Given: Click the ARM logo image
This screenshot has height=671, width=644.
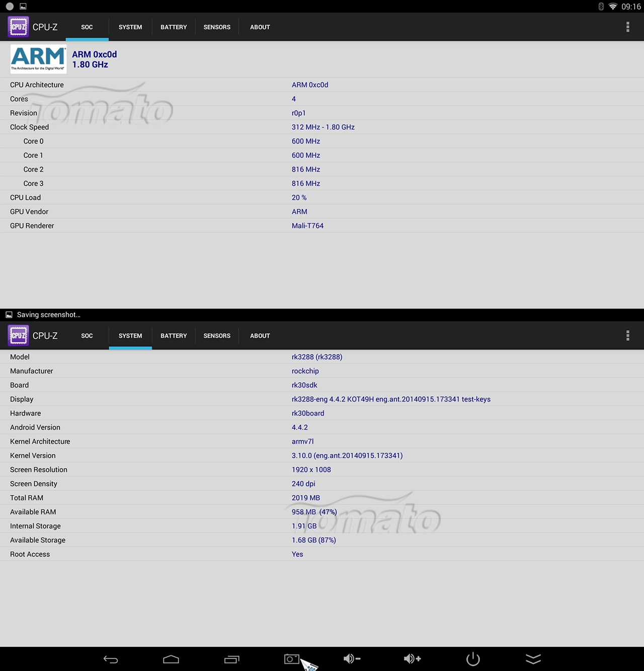Looking at the screenshot, I should point(38,59).
